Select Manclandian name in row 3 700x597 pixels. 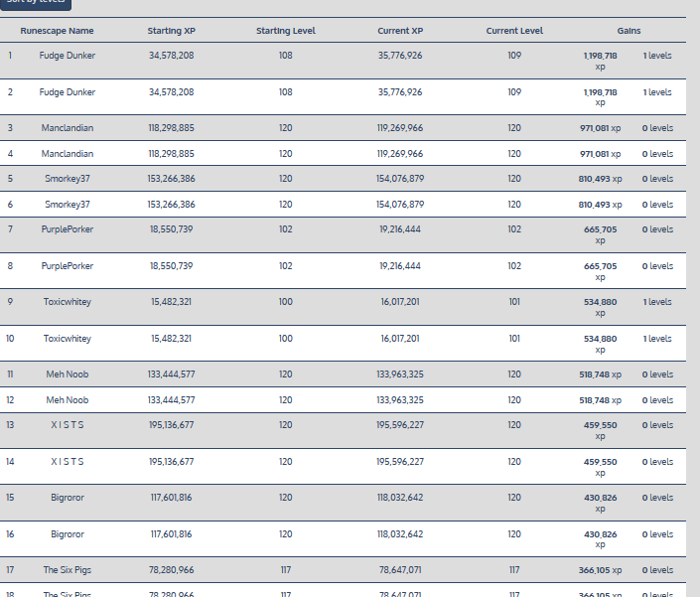click(68, 128)
